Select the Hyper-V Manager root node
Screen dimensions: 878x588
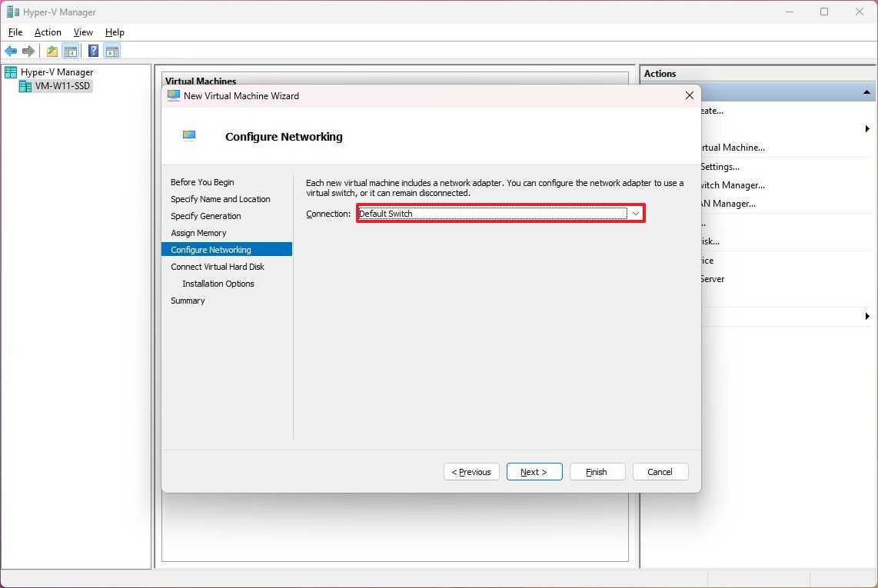[x=56, y=72]
